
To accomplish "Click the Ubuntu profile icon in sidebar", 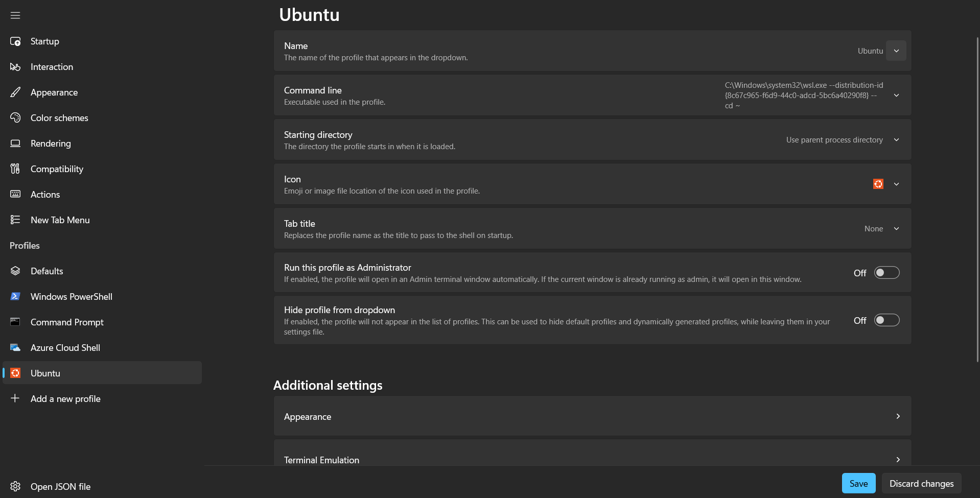I will (x=15, y=373).
